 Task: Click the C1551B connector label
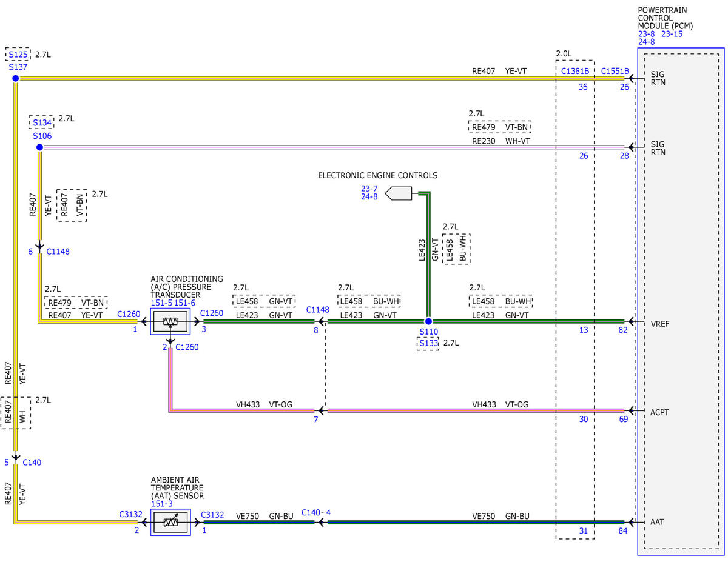pos(615,71)
